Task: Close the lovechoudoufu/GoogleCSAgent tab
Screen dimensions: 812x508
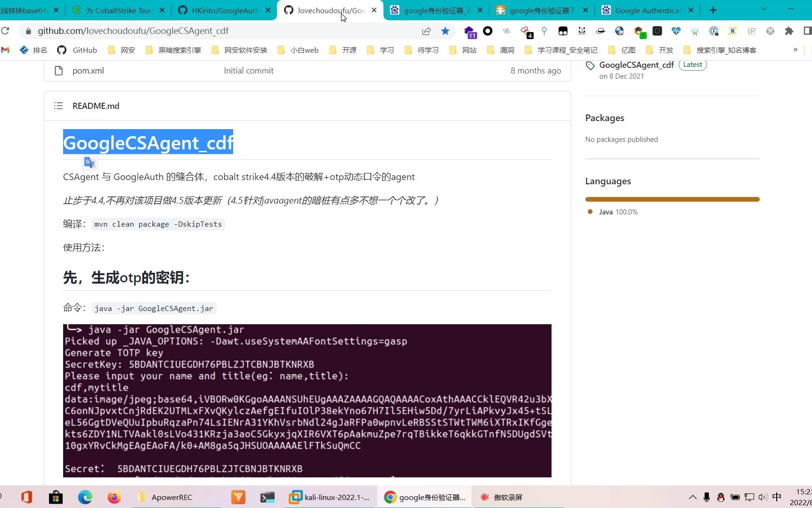Action: click(x=374, y=10)
